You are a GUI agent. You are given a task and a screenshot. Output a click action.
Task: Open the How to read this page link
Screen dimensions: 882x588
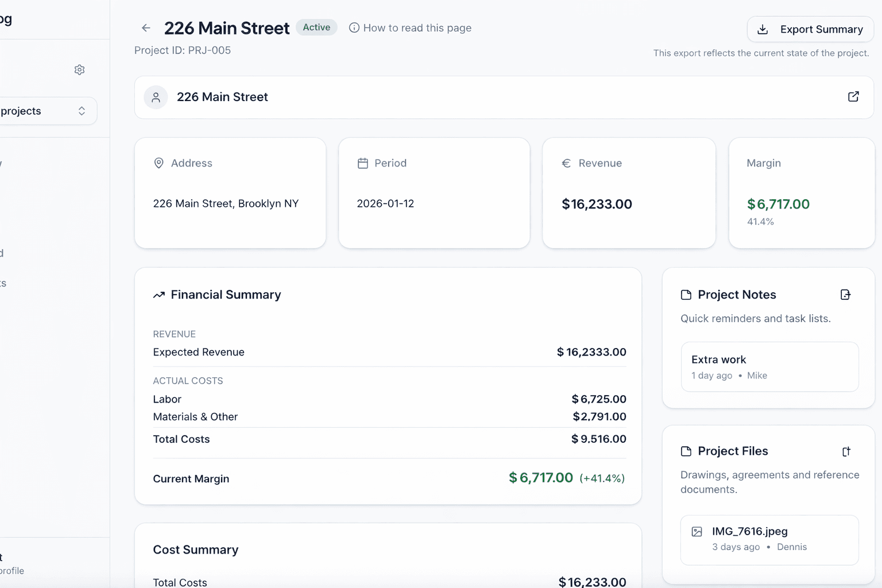417,28
